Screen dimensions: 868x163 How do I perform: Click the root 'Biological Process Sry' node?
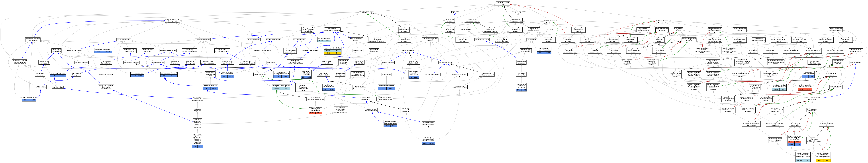click(x=503, y=3)
